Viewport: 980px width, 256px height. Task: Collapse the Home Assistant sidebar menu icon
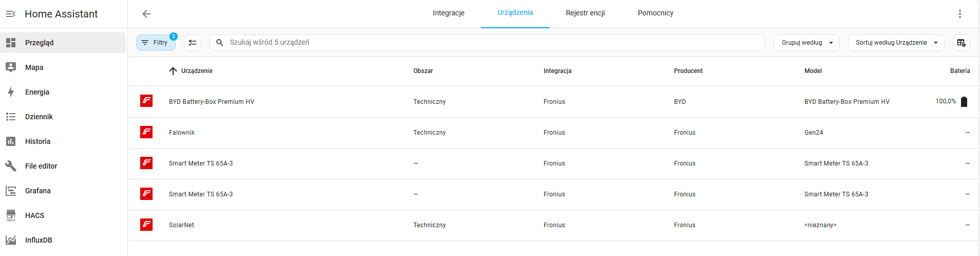coord(11,14)
